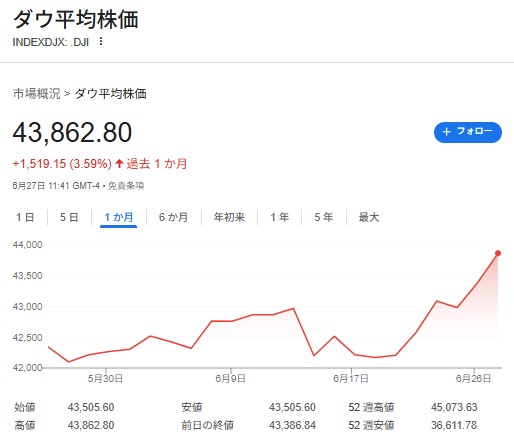Click the INDEXDJX: .DJI ticker label
Screen dimensions: 514x447
click(51, 42)
